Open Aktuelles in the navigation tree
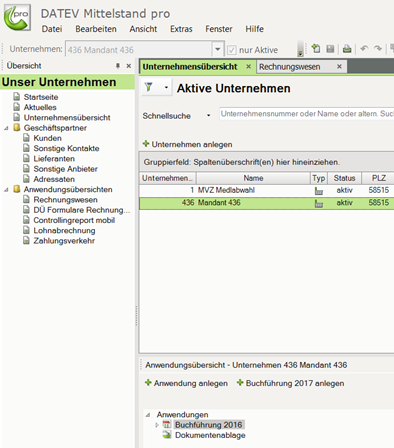The image size is (394, 448). [x=40, y=107]
